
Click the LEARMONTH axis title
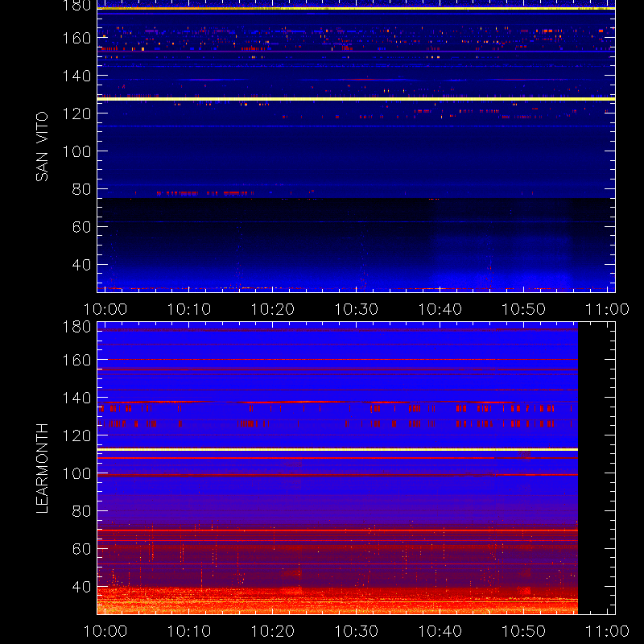click(x=42, y=469)
